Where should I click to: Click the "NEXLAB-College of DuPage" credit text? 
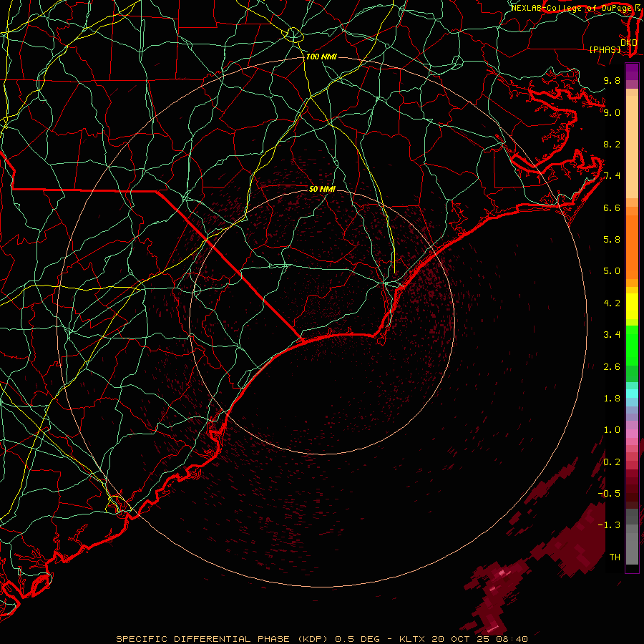570,8
